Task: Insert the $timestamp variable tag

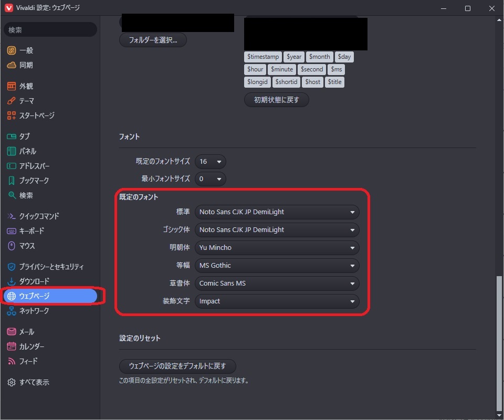Action: 263,57
